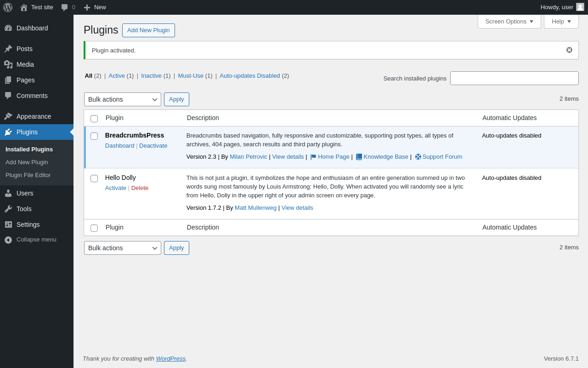Focus the Search installed plugins field

(x=514, y=78)
